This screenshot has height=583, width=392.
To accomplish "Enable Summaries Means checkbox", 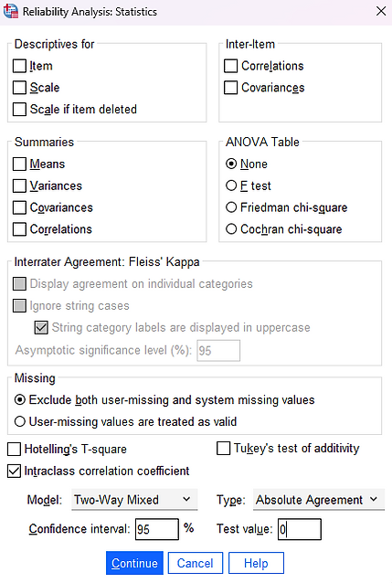I will 20,164.
